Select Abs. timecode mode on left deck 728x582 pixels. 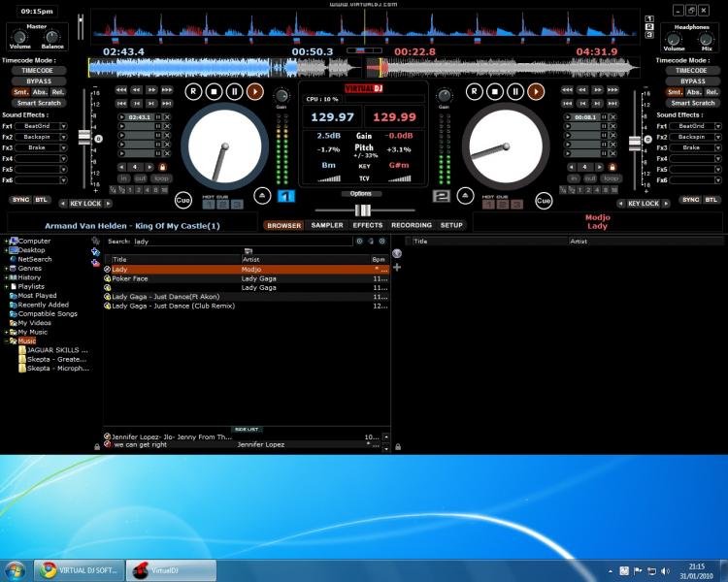click(40, 92)
